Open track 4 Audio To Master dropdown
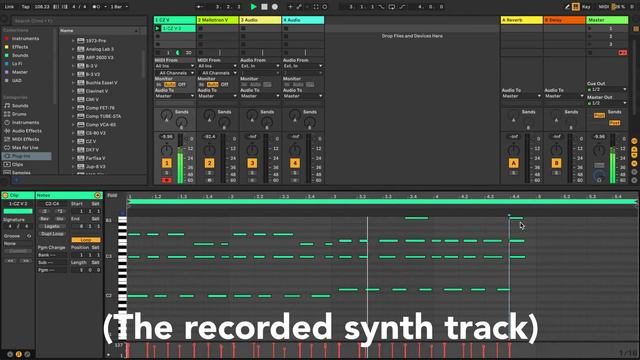The height and width of the screenshot is (360, 640). pyautogui.click(x=303, y=96)
